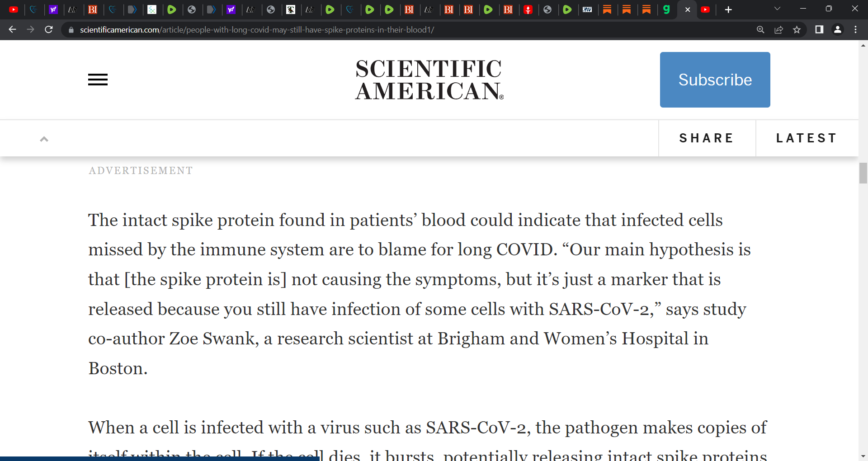Toggle the browser side panel
Image resolution: width=868 pixels, height=461 pixels.
point(819,29)
